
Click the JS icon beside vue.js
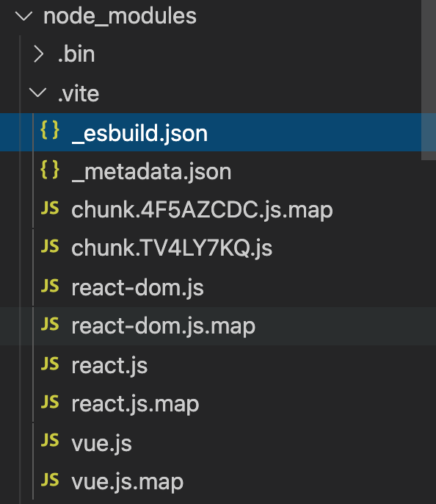(50, 440)
